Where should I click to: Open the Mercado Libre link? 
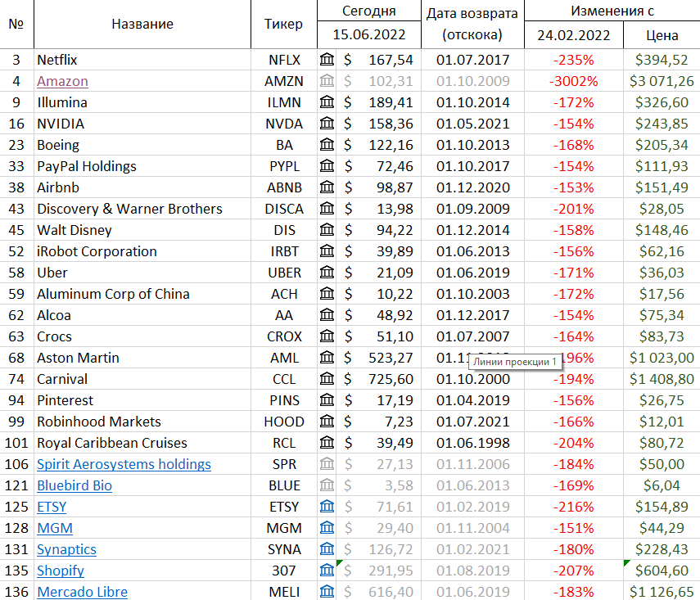tap(82, 592)
